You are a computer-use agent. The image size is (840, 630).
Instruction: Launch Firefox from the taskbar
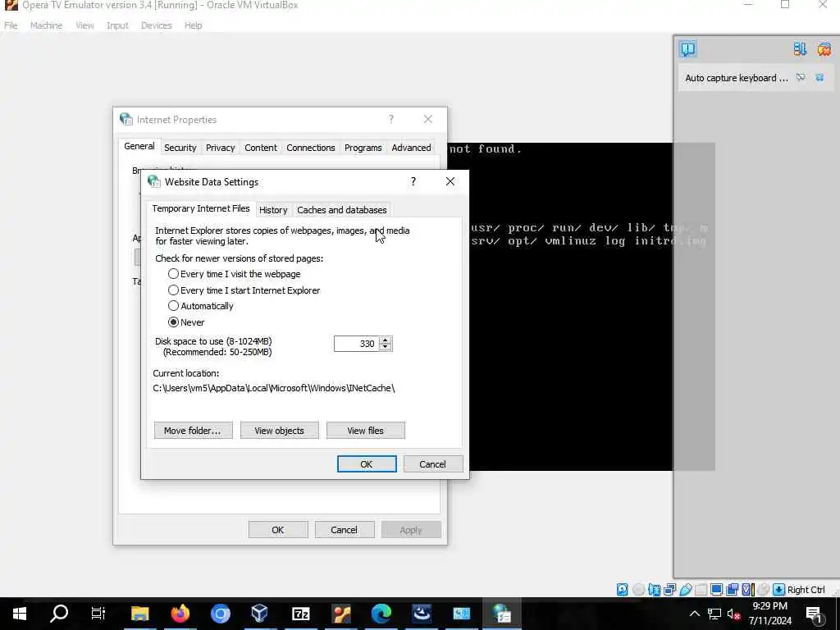[x=180, y=614]
